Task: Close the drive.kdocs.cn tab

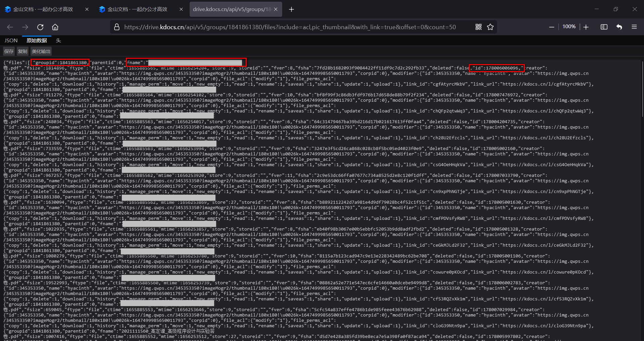Action: point(276,9)
